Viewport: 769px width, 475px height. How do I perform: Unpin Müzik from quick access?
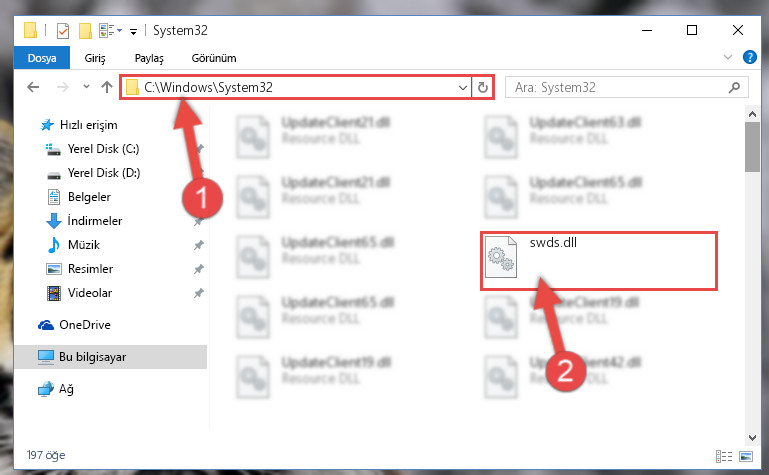(198, 245)
